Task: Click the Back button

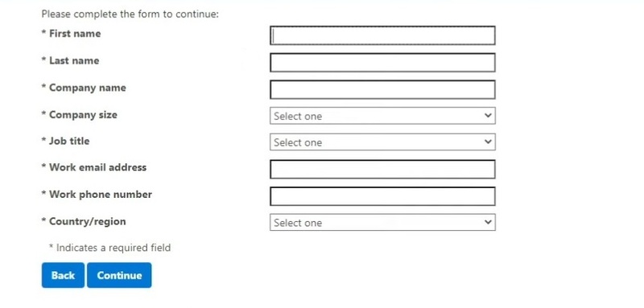Action: click(63, 275)
